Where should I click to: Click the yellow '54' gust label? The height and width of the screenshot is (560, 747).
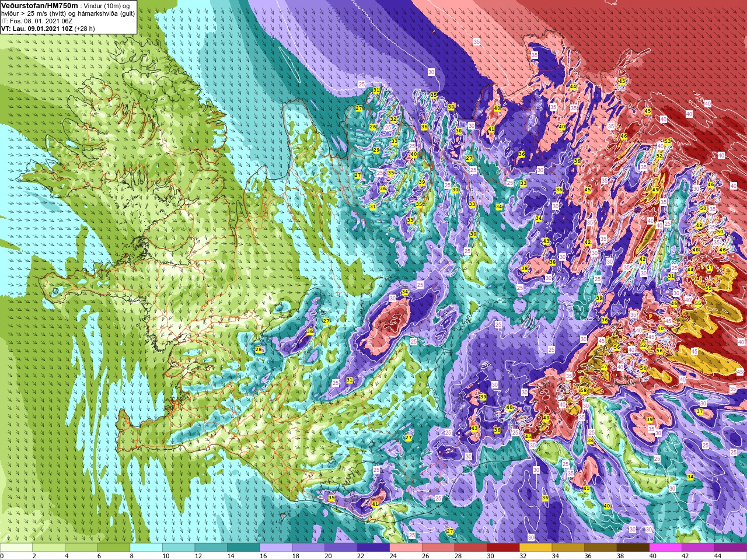(x=643, y=368)
